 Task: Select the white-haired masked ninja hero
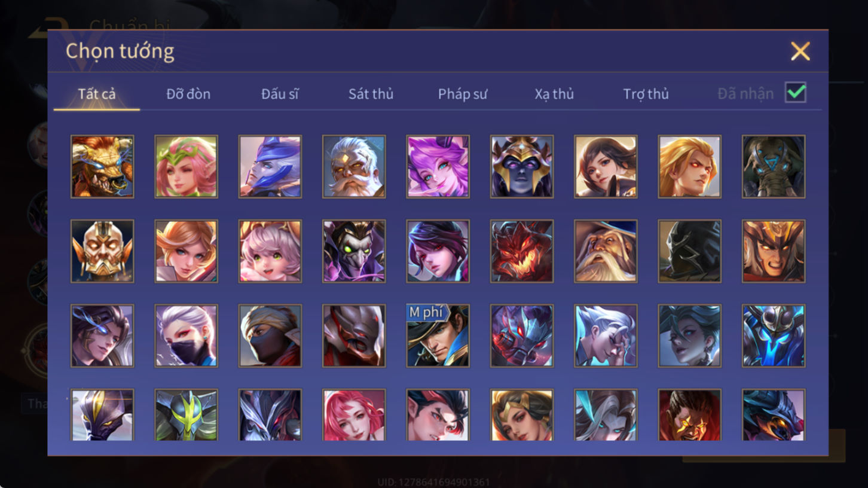point(186,335)
